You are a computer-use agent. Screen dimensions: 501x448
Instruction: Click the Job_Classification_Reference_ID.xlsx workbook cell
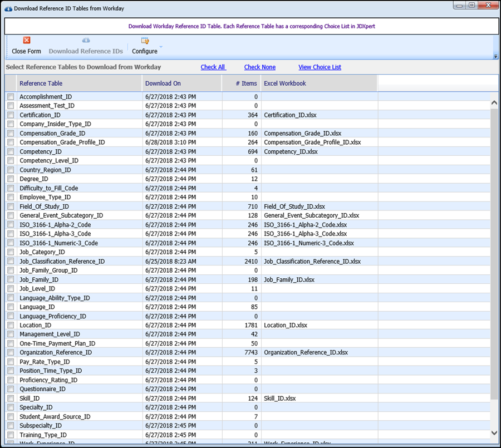pyautogui.click(x=312, y=262)
